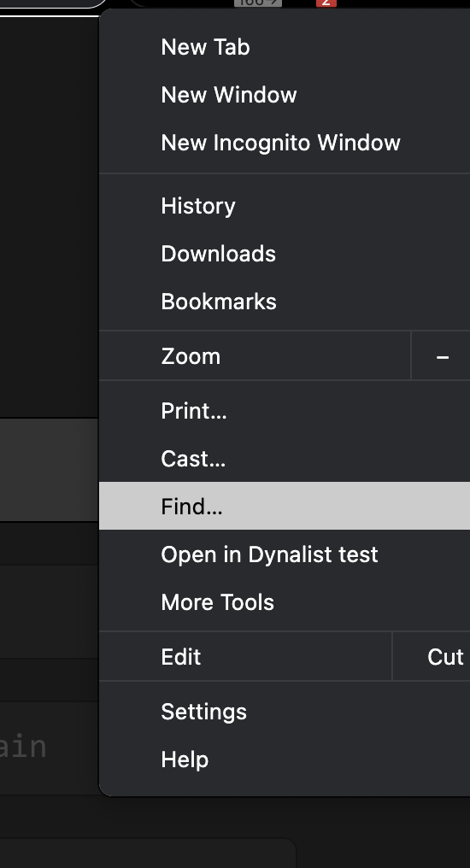Click the Edit label in the menu
Screen dimensions: 470x868
coord(181,657)
